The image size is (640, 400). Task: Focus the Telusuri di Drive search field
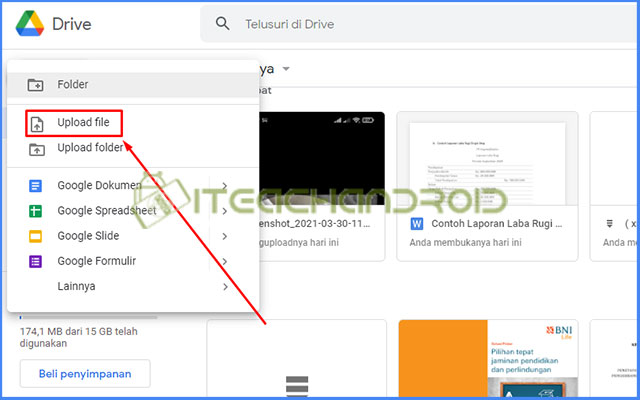(400, 25)
